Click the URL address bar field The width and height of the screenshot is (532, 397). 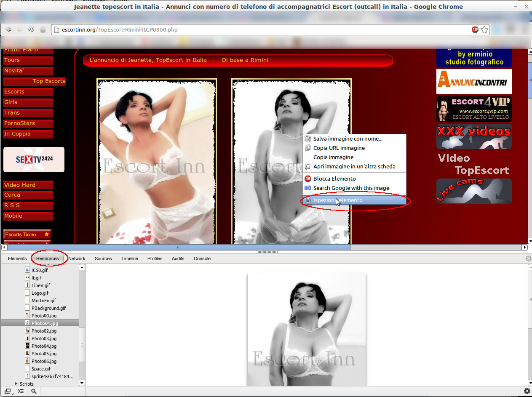(261, 30)
